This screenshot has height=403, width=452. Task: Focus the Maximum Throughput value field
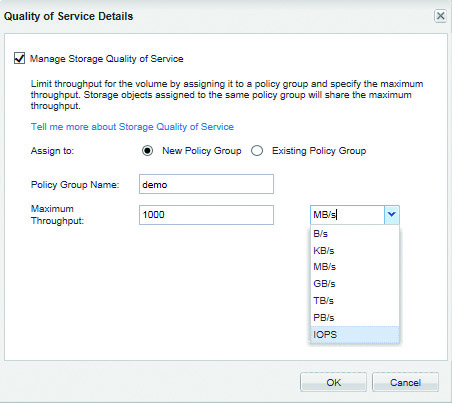(206, 215)
